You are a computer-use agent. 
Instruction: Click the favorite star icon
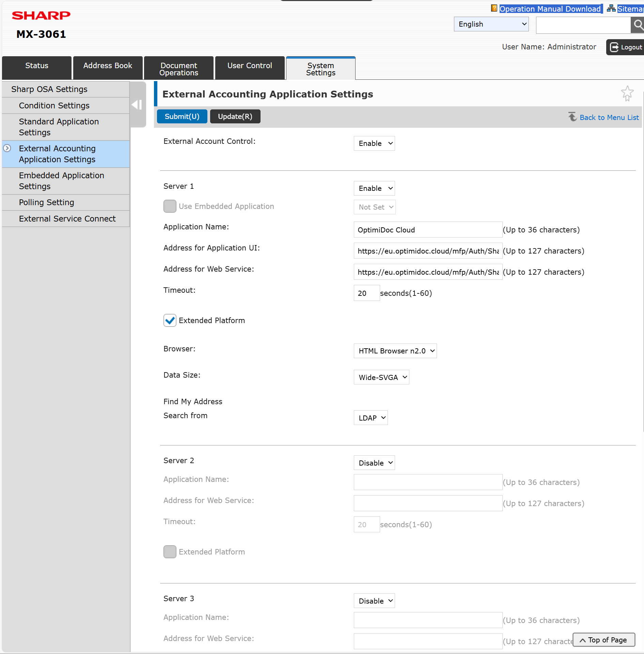627,93
